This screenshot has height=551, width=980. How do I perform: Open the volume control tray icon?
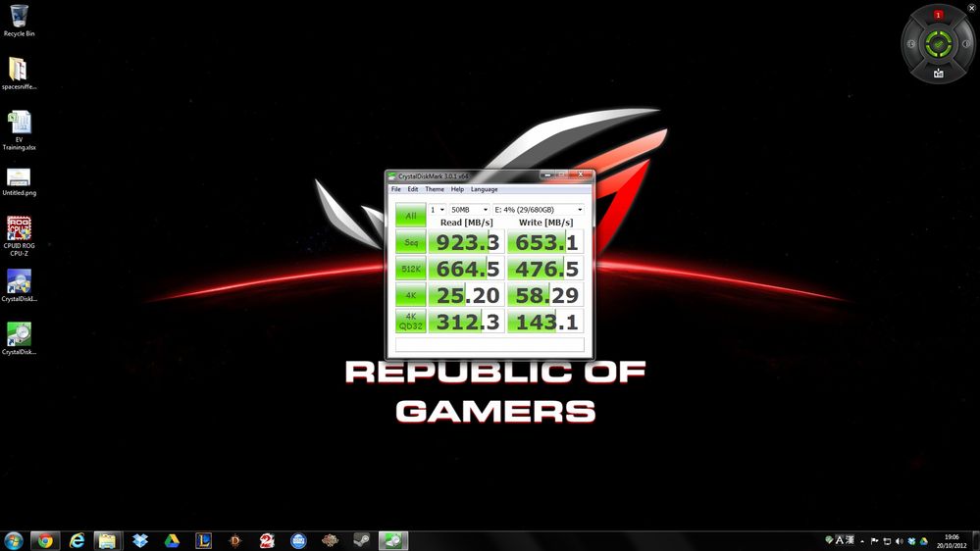[x=900, y=541]
